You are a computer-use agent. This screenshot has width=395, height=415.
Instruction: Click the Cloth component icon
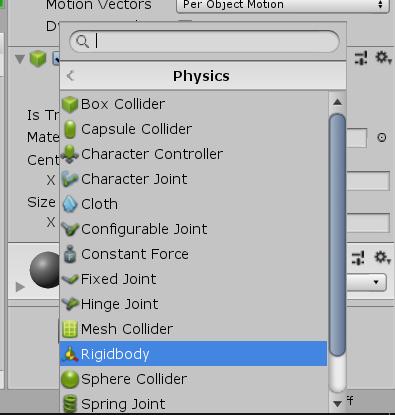click(70, 204)
